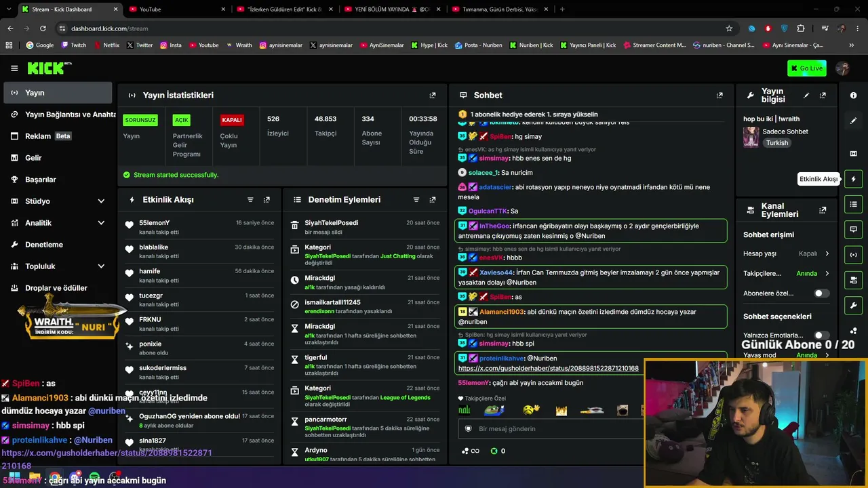Expand the Topluluk sidebar section

[x=101, y=266]
